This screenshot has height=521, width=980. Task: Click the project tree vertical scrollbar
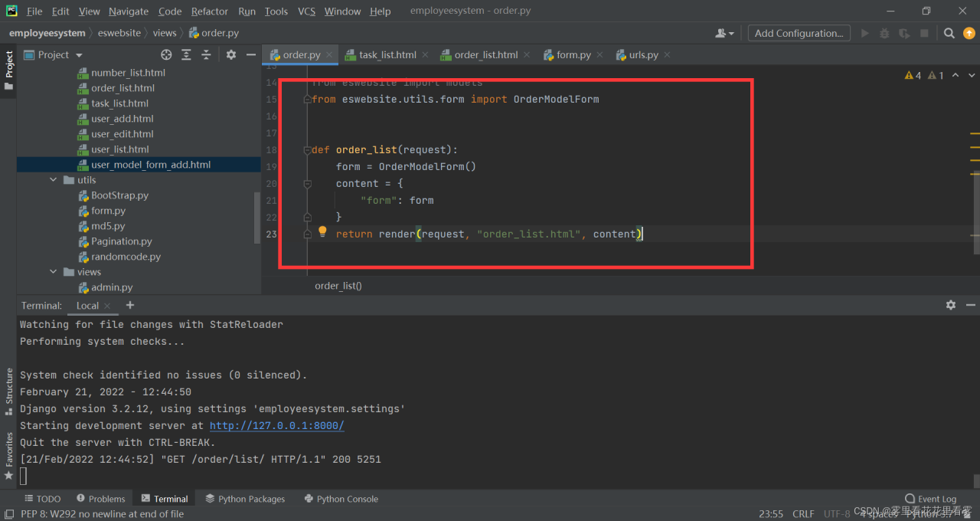tap(257, 217)
